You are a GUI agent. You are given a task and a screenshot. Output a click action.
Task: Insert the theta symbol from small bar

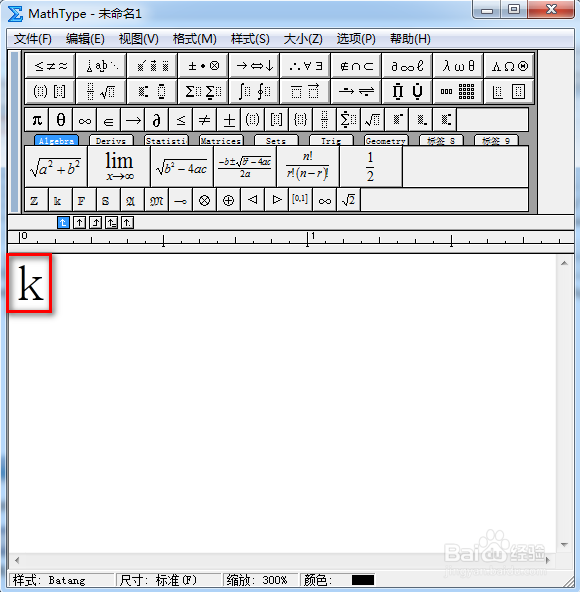tap(61, 120)
